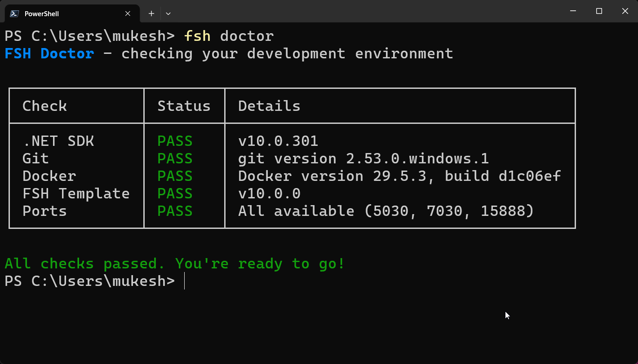Screen dimensions: 638x364
Task: Click the 'v10.0.301' version detail
Action: [x=278, y=141]
